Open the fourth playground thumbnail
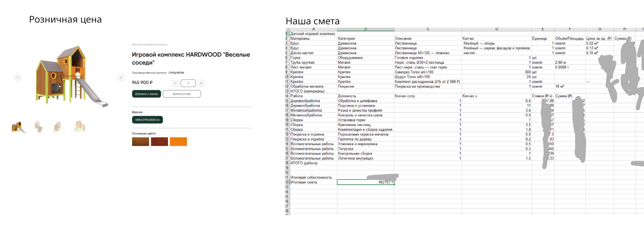 [80, 127]
